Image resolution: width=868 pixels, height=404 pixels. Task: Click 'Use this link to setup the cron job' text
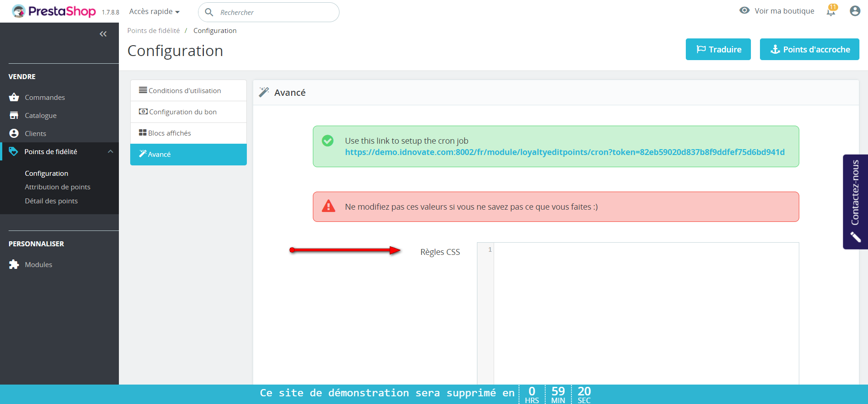click(406, 141)
